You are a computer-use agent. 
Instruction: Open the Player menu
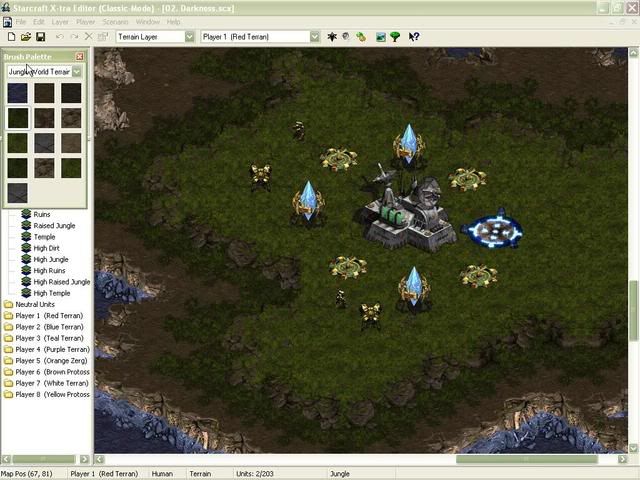point(86,22)
